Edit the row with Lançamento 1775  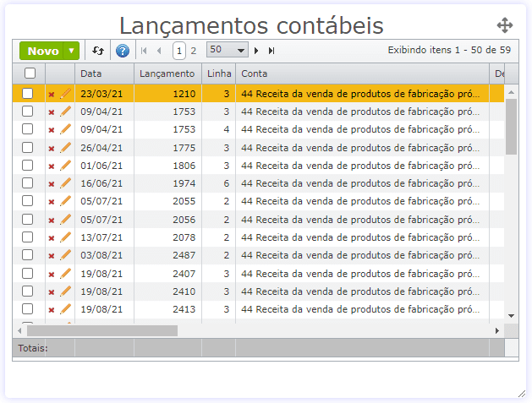click(65, 148)
